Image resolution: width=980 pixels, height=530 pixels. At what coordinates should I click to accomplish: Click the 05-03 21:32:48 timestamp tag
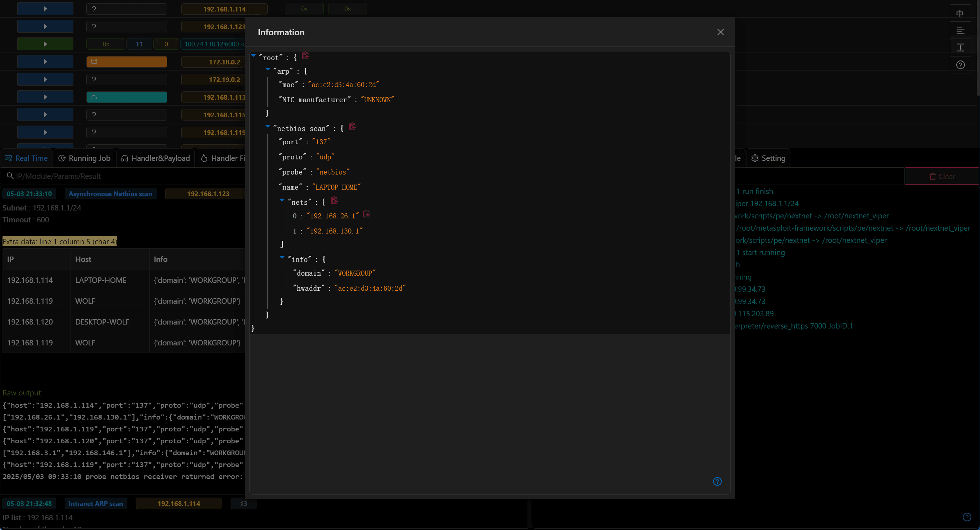29,503
